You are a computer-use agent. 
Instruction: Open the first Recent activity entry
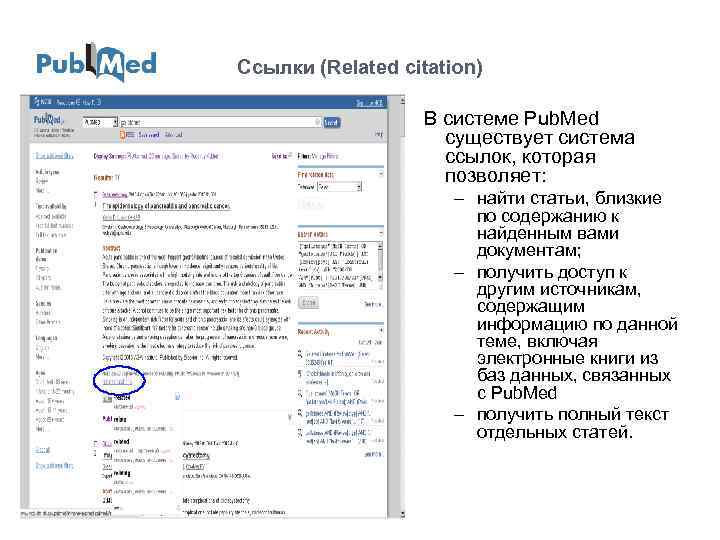coord(338,358)
